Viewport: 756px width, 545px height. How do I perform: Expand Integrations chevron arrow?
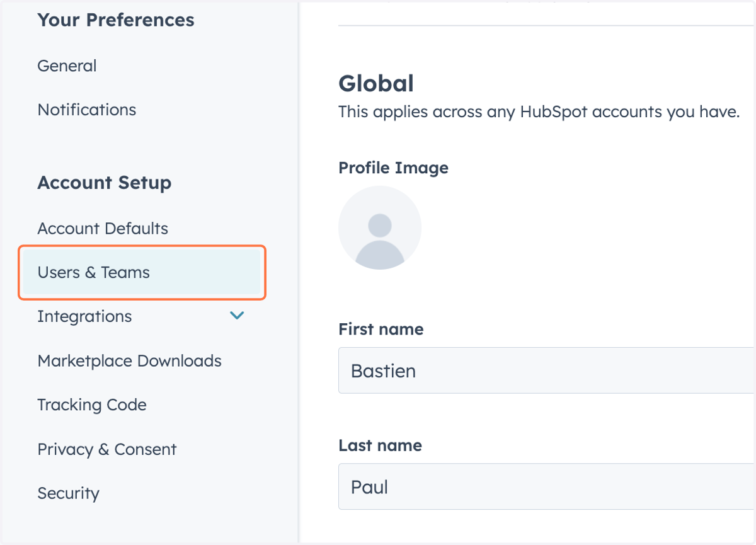237,315
